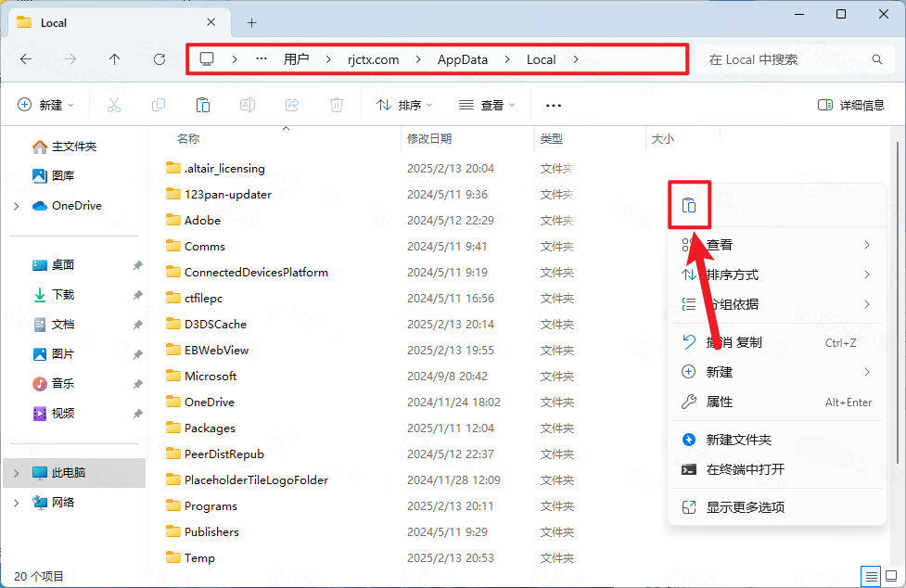Screen dimensions: 906x588
Task: Click the Paste icon in the toolbar
Action: [x=203, y=105]
